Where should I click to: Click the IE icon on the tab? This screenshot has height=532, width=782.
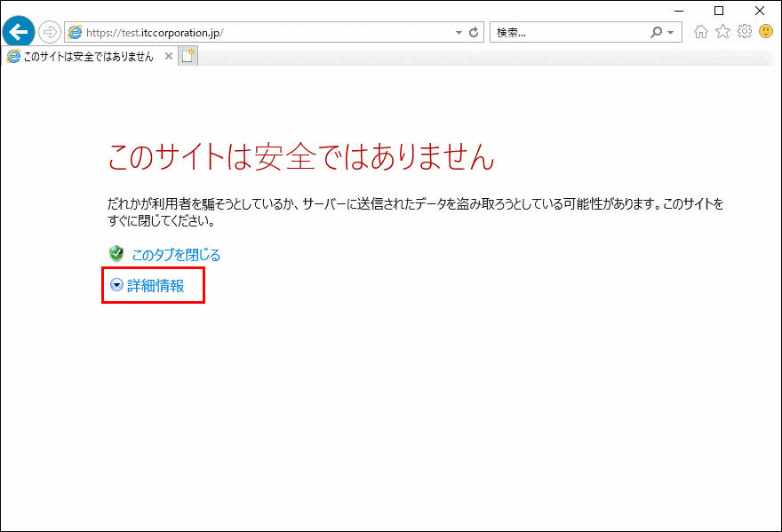13,56
